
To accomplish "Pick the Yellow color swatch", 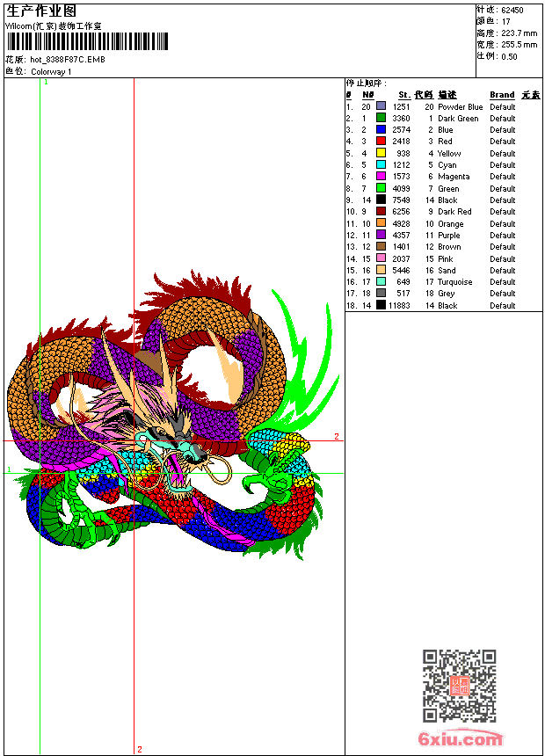I will click(x=381, y=153).
